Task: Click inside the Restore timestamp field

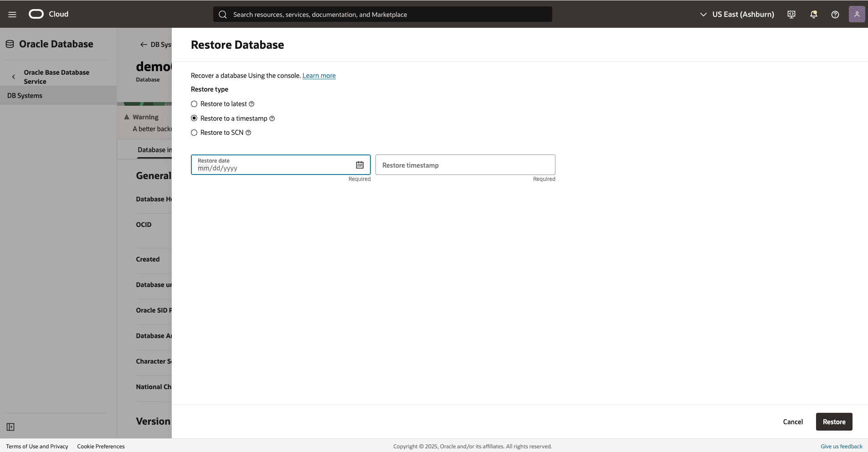Action: pos(464,165)
